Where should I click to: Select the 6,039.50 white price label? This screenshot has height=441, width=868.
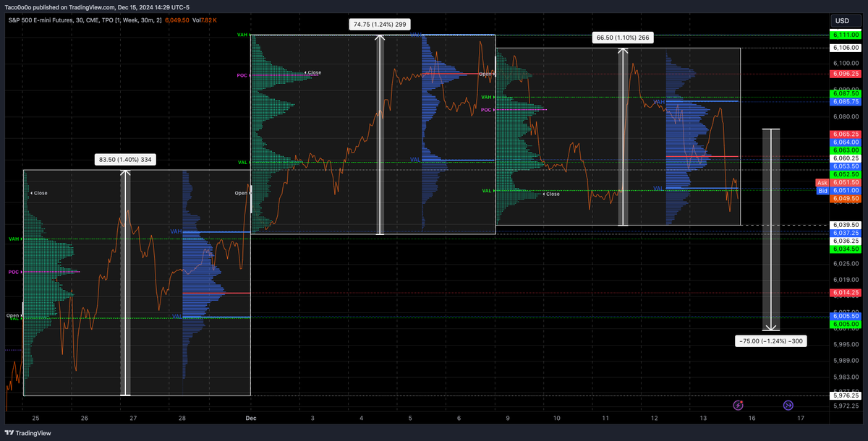pos(846,225)
